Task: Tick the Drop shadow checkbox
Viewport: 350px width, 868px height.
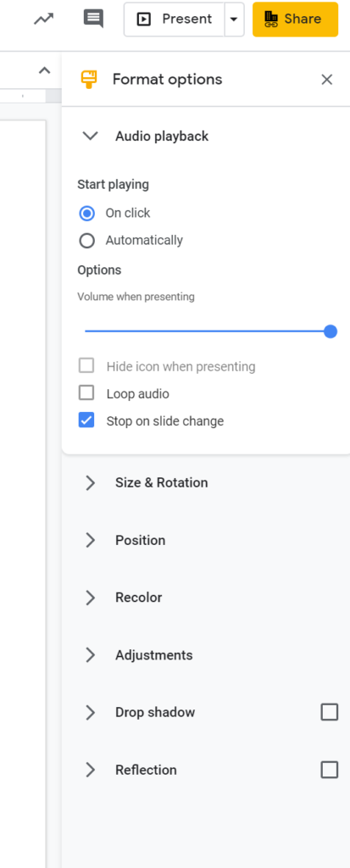Action: 330,712
